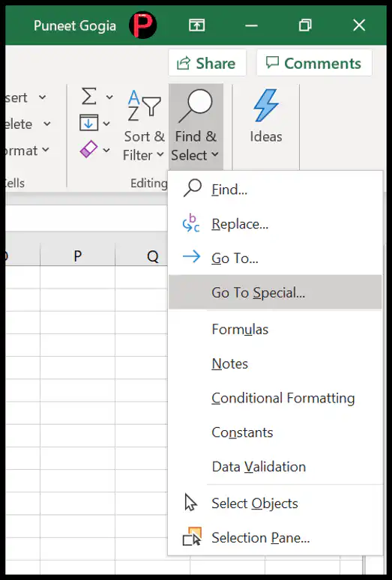Click the Fill down arrow icon
Image resolution: width=392 pixels, height=580 pixels.
point(88,123)
